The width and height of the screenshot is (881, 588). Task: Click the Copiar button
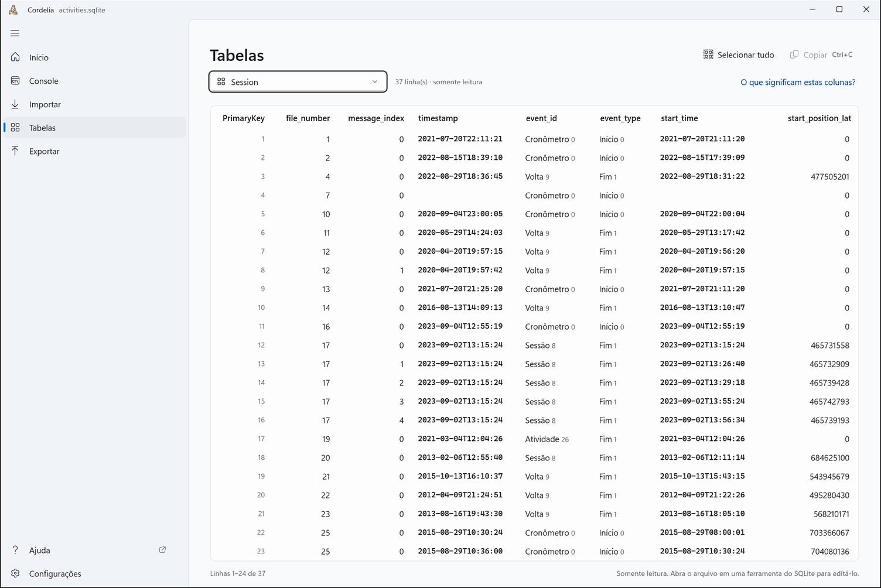(x=821, y=54)
